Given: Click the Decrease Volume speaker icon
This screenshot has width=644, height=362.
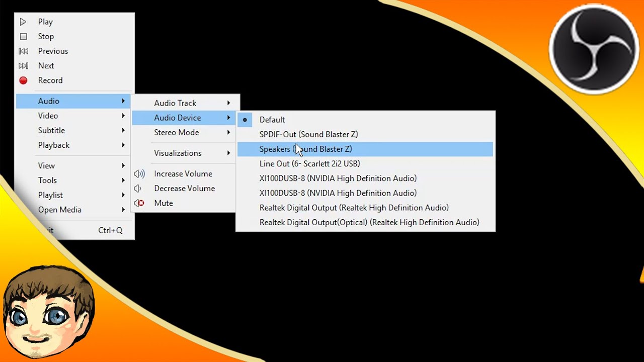Looking at the screenshot, I should pyautogui.click(x=138, y=188).
